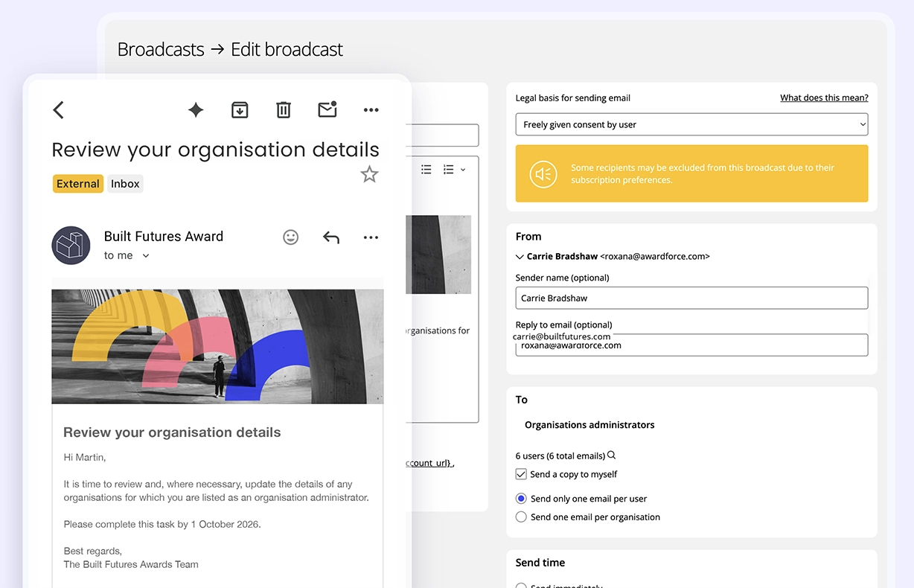Select Send only one email per user
914x588 pixels.
point(521,499)
